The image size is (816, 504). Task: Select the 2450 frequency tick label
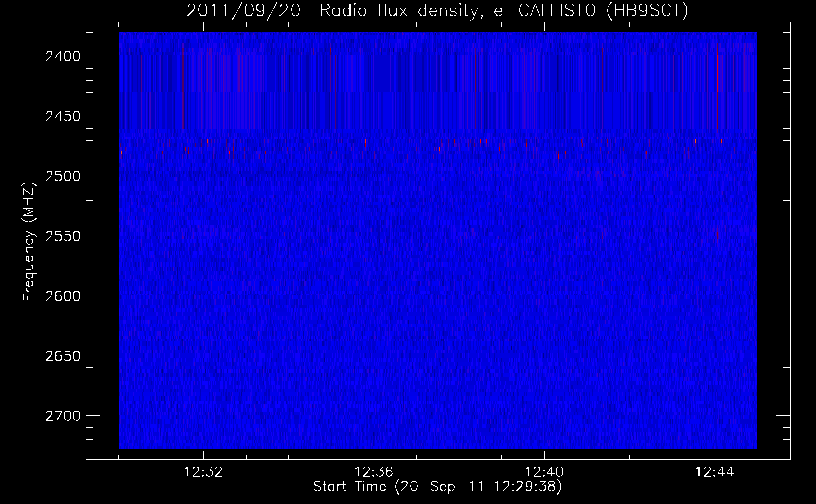click(x=63, y=116)
